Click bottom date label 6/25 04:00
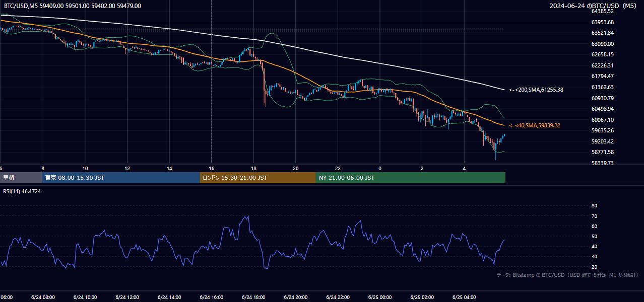 point(464,297)
